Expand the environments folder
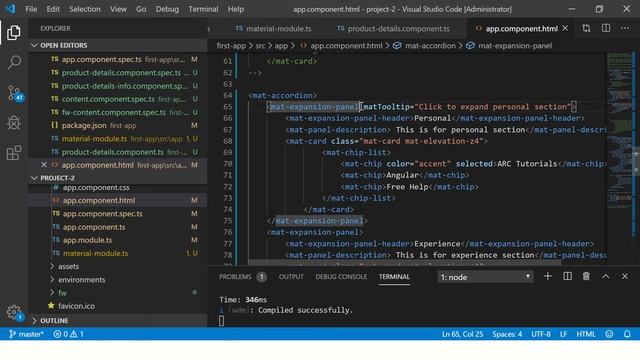This screenshot has height=360, width=640. (x=82, y=280)
